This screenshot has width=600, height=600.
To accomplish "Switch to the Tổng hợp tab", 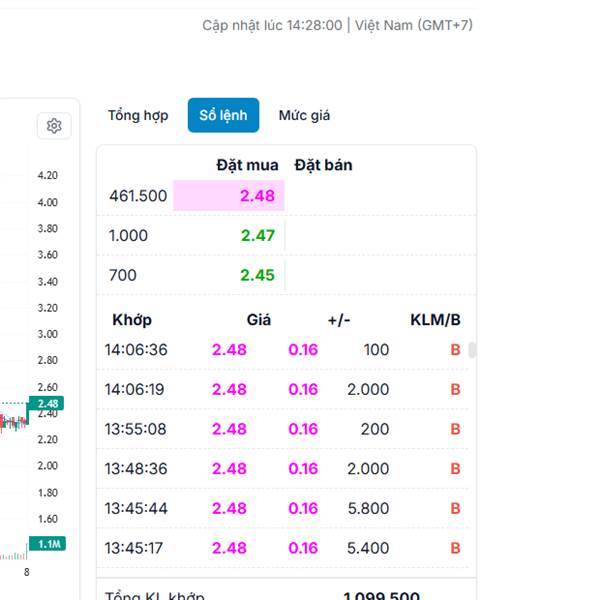I will click(x=138, y=115).
